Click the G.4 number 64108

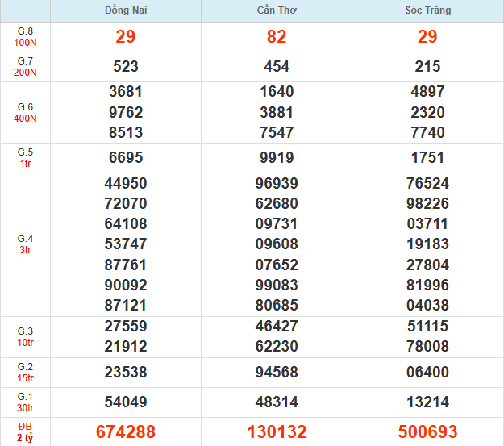[126, 223]
